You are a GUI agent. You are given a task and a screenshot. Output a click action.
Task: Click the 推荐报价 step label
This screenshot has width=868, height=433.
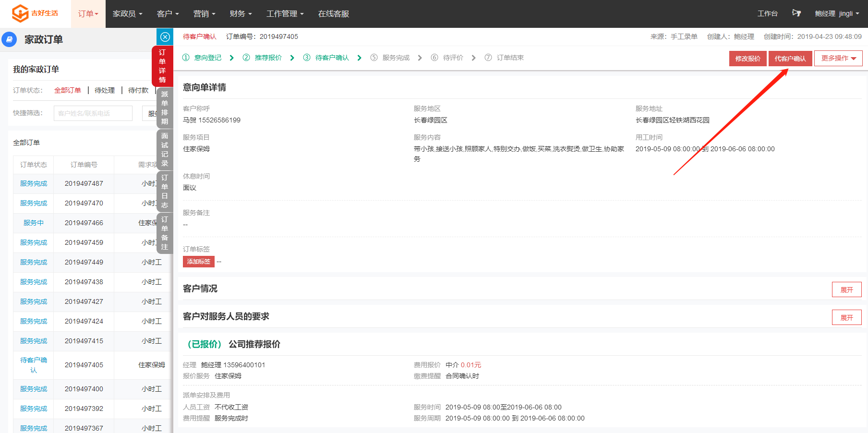[268, 58]
